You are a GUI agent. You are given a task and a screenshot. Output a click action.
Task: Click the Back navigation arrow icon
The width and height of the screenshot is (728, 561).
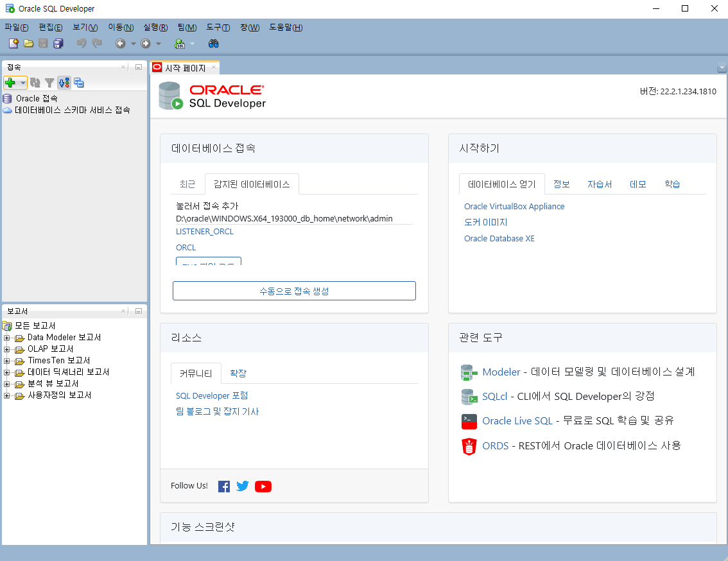pos(120,44)
